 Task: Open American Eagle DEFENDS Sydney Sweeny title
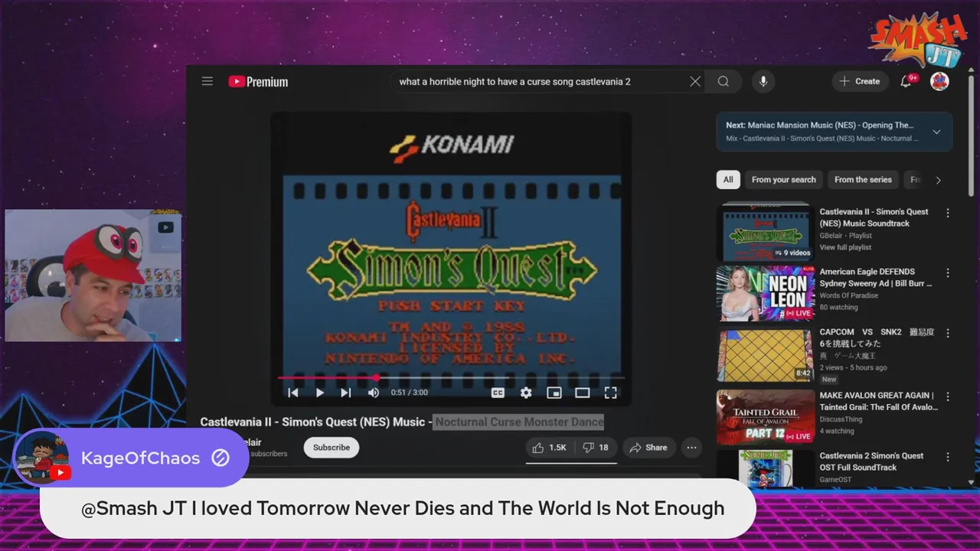coord(877,277)
